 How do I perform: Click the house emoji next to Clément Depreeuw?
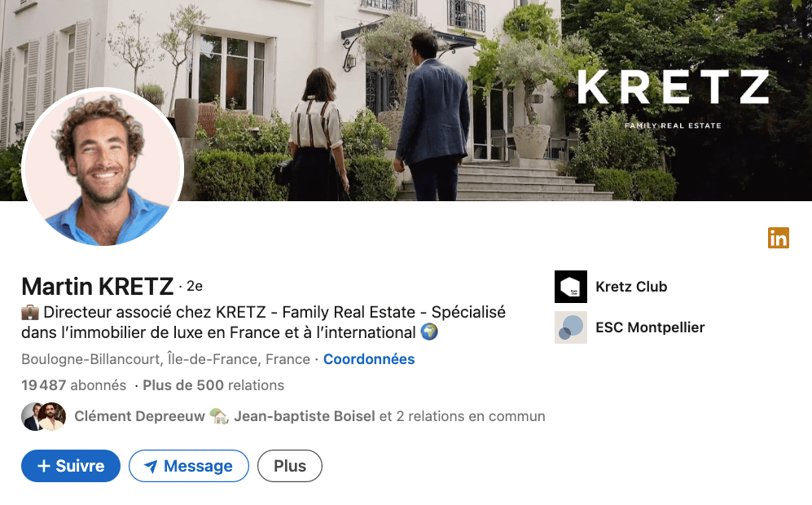pyautogui.click(x=218, y=416)
